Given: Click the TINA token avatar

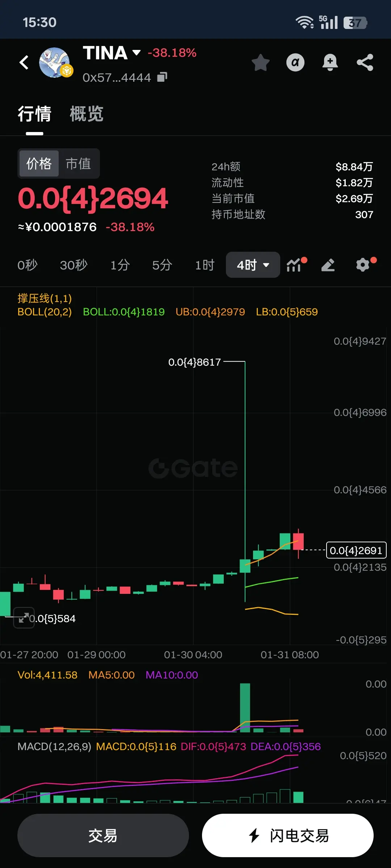Looking at the screenshot, I should (x=55, y=63).
